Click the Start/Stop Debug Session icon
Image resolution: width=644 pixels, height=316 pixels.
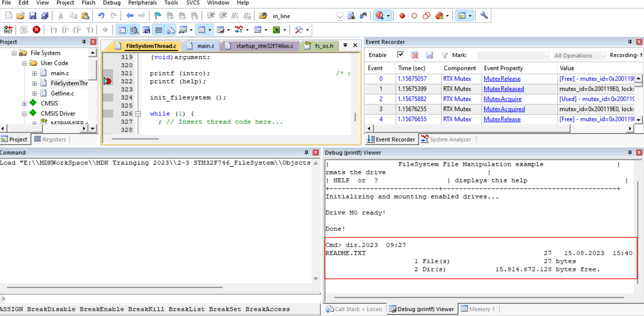coord(380,16)
